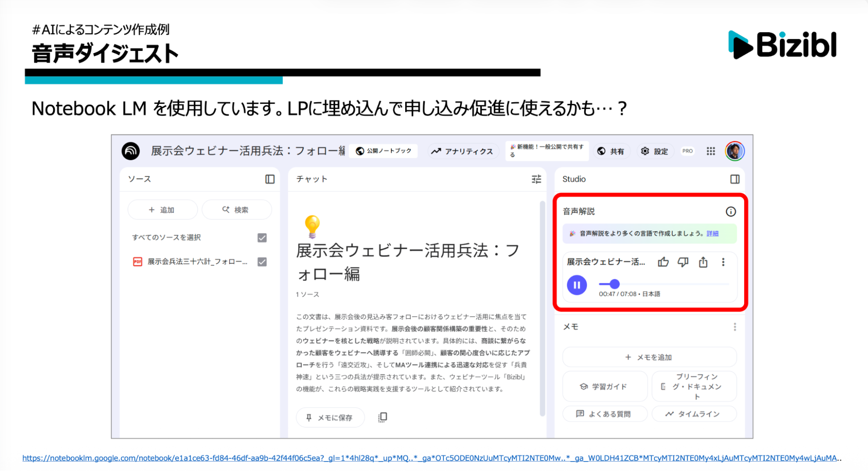Click the NotebookLM logo icon
This screenshot has width=868, height=471.
(x=131, y=151)
